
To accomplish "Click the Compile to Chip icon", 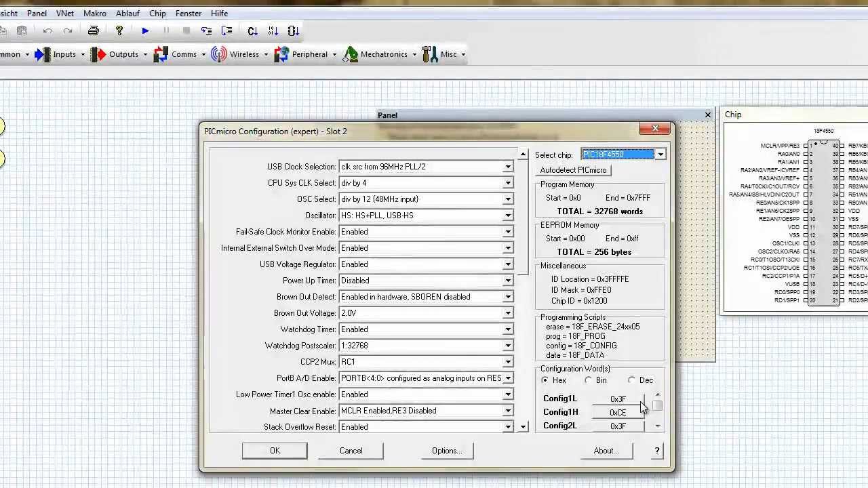I will tap(293, 30).
